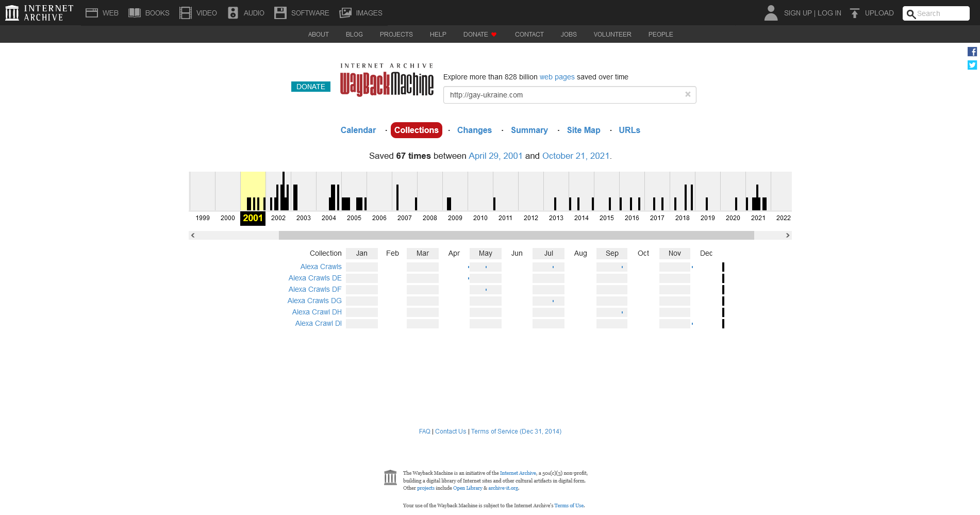Open the Contact Us footer link
This screenshot has width=980, height=515.
[x=451, y=431]
